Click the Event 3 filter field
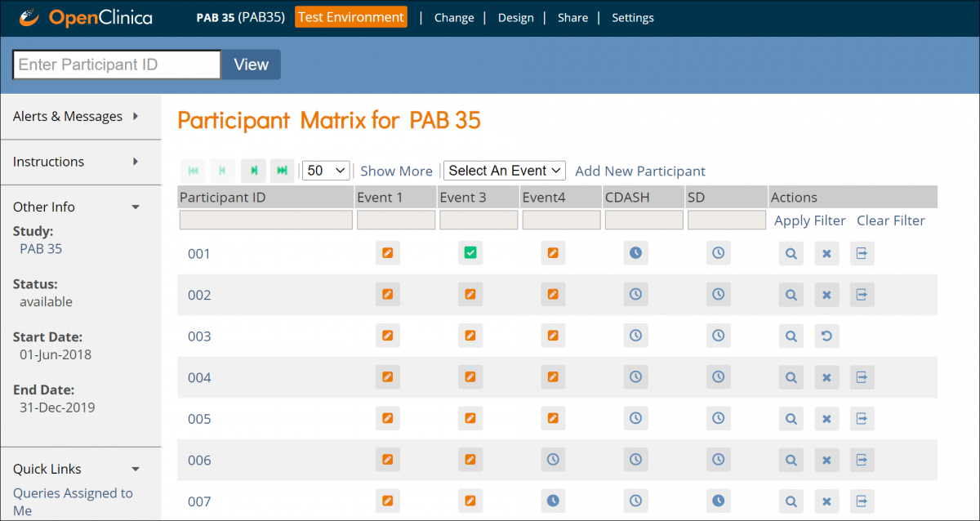Screen dimensions: 980x521 [479, 220]
